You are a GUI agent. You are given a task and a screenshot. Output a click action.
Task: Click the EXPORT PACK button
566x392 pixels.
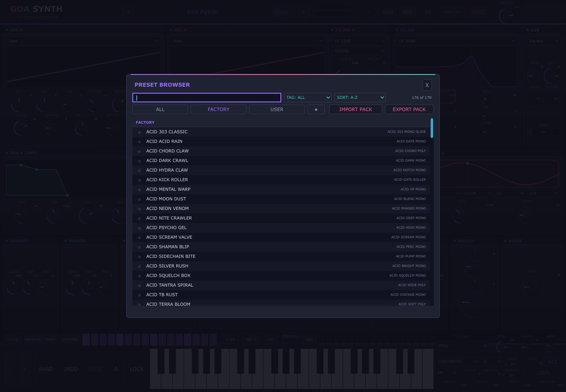coord(409,109)
